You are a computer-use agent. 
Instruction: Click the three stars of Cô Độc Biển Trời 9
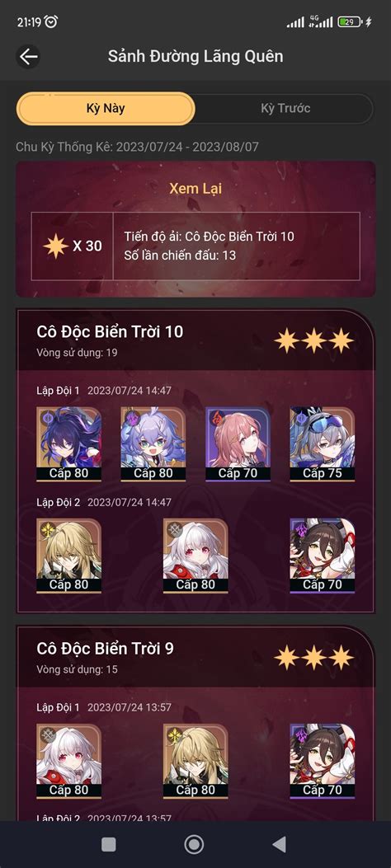pos(314,657)
